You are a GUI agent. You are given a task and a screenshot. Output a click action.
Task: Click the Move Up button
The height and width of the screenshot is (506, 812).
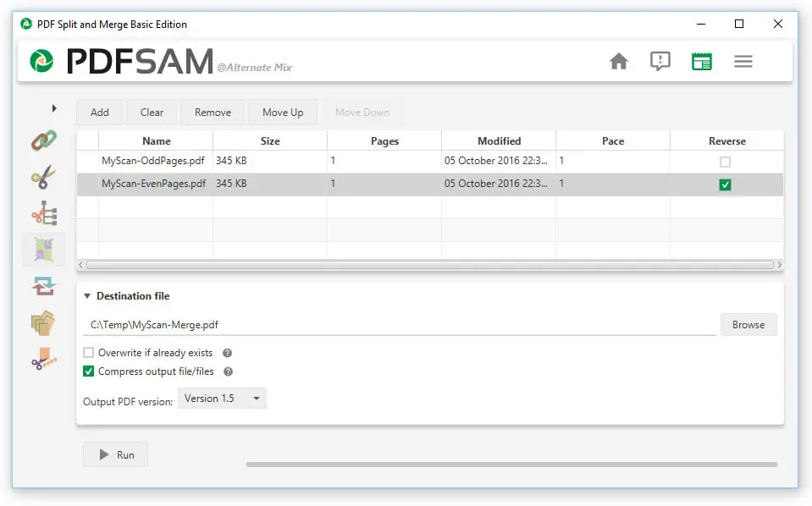point(283,113)
